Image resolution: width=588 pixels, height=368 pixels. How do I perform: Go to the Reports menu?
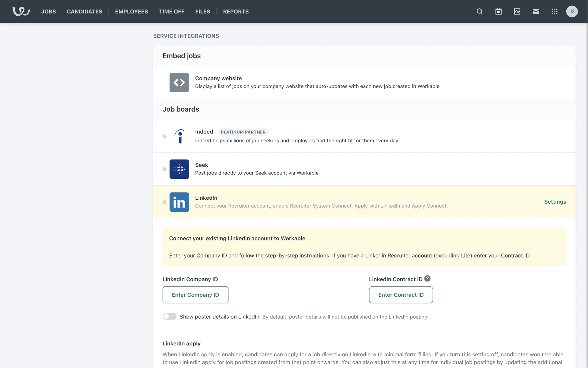[236, 12]
